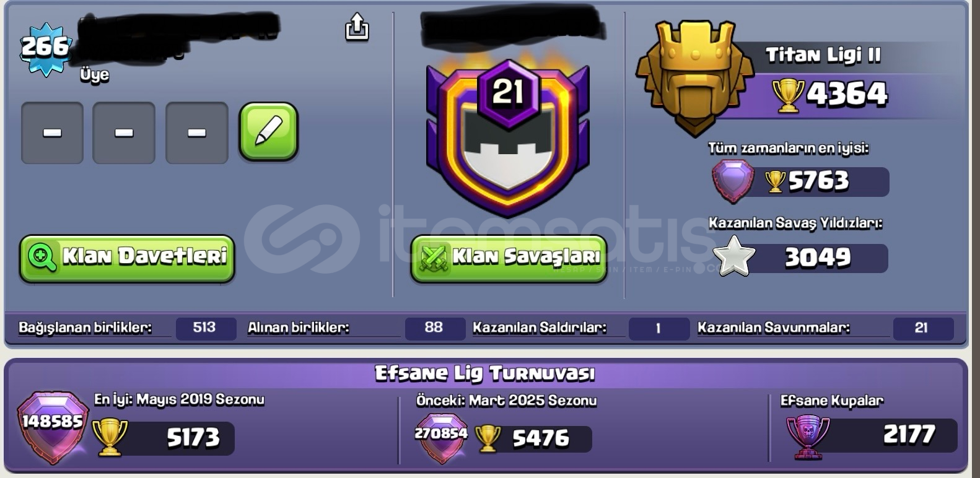Click the green pencil edit button
This screenshot has width=980, height=478.
click(x=269, y=132)
